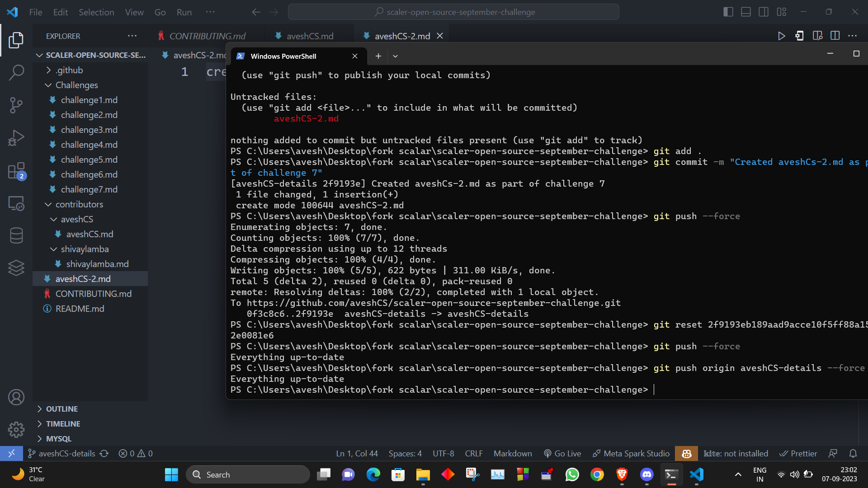
Task: Open Source Control in the activity bar
Action: [16, 105]
